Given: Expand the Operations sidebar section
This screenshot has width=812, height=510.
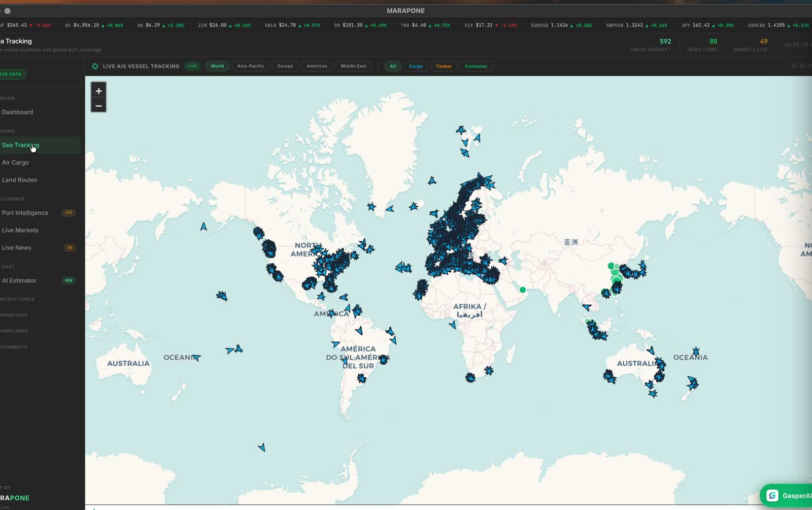Looking at the screenshot, I should click(14, 315).
